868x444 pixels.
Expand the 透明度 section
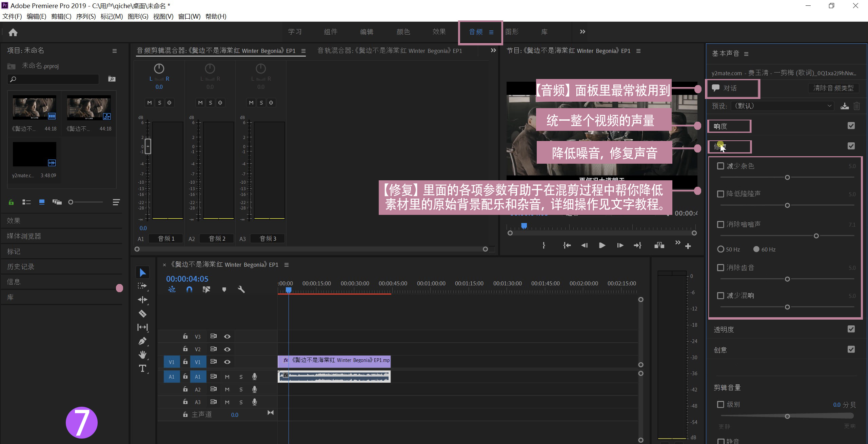coord(724,330)
